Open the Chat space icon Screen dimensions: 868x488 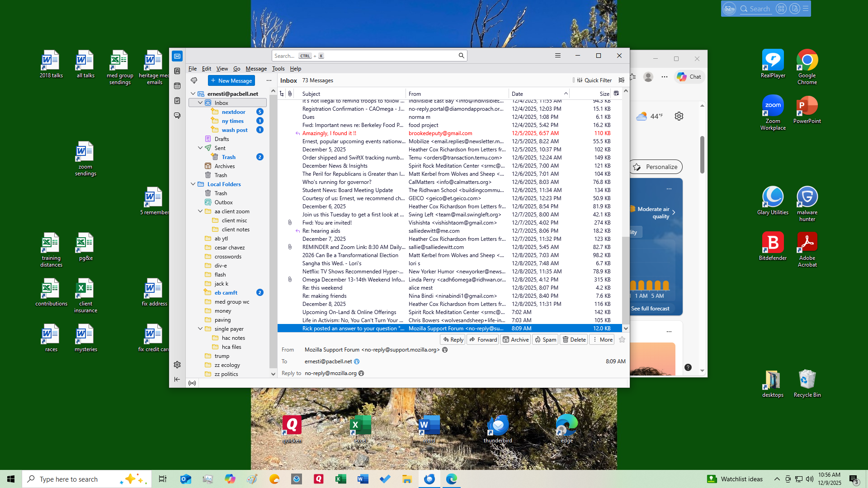click(177, 116)
